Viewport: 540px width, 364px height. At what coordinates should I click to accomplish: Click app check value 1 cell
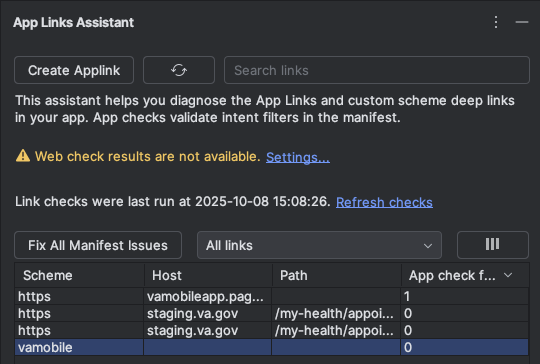click(465, 297)
